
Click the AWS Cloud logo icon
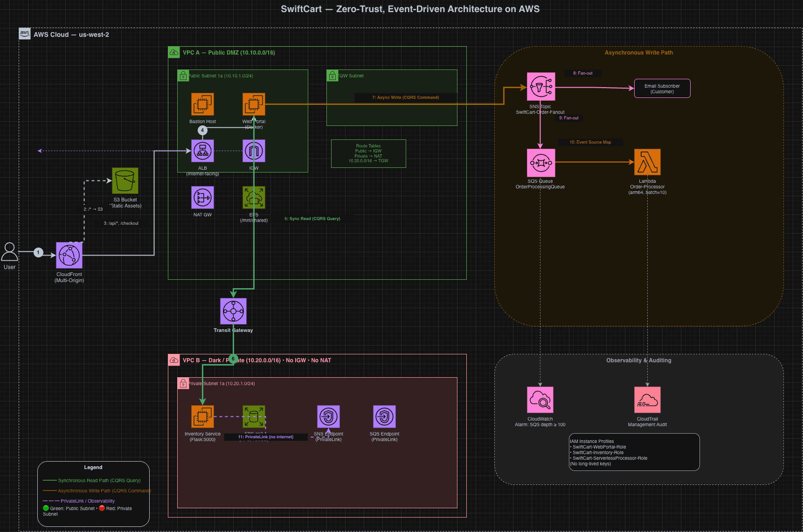tap(25, 34)
